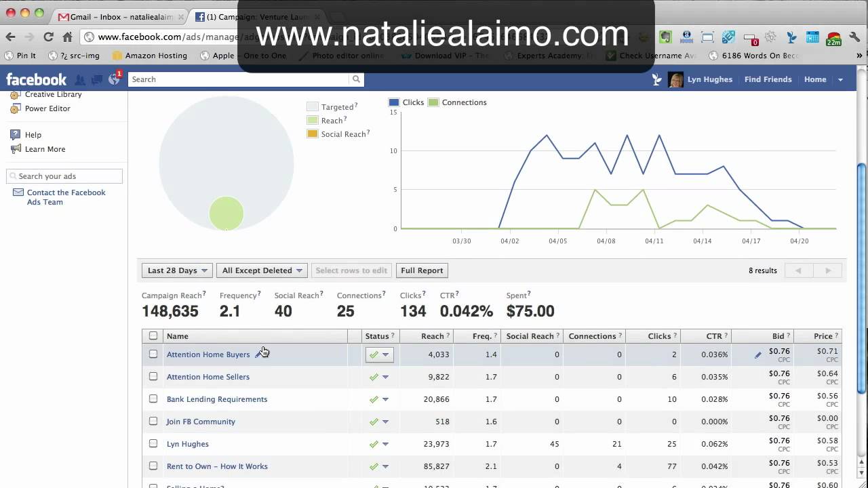Click the search icon in sidebar ads search
The height and width of the screenshot is (488, 868).
(x=13, y=176)
